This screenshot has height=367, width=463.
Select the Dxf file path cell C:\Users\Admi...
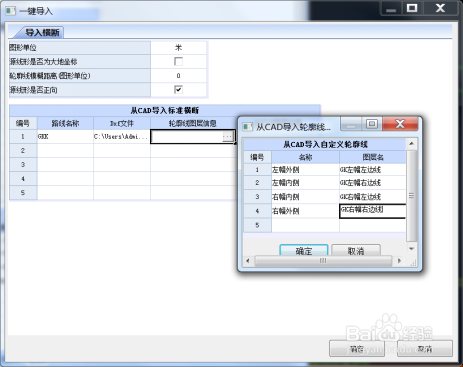122,137
